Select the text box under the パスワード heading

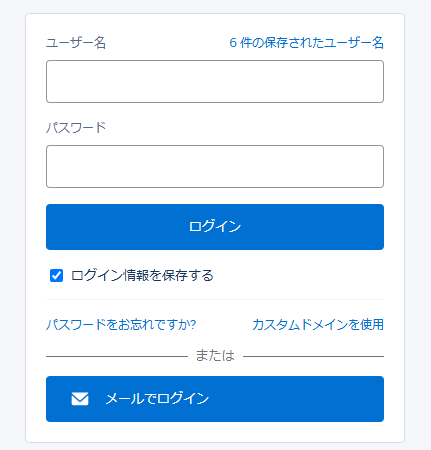click(x=215, y=166)
